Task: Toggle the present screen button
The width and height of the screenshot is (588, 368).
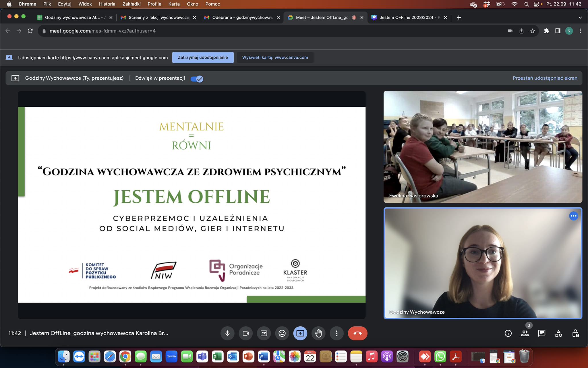Action: click(x=300, y=333)
